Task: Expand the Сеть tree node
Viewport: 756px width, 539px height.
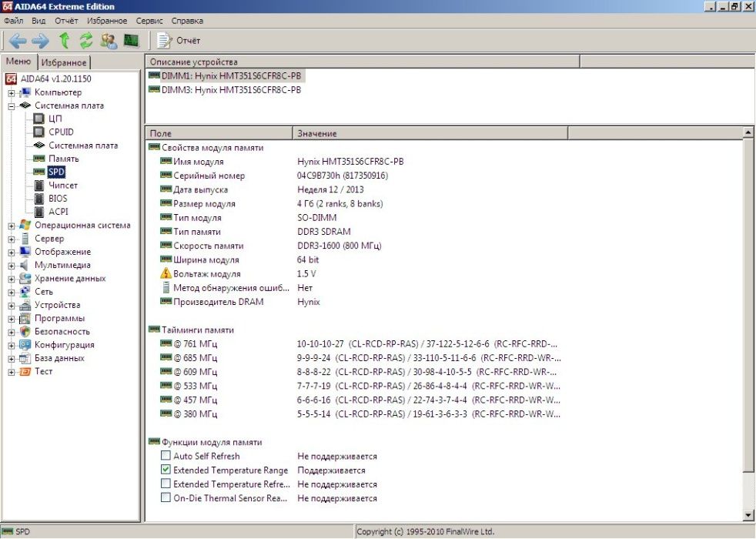Action: [x=11, y=292]
